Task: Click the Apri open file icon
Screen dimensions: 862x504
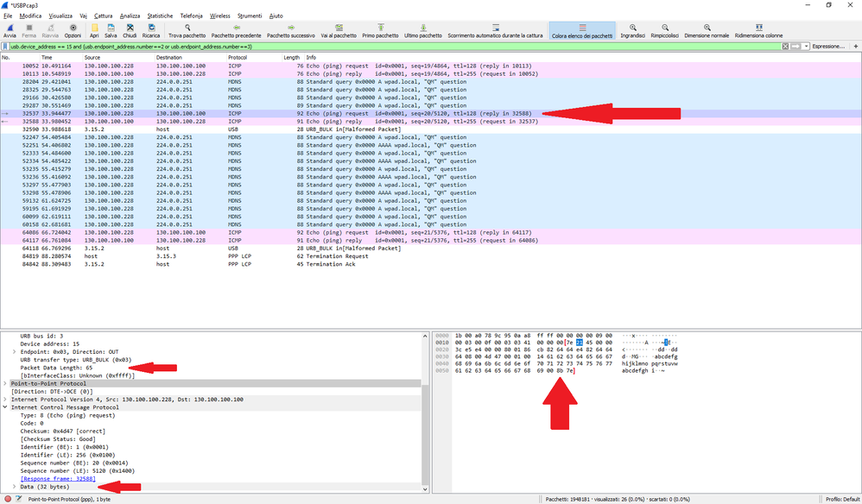Action: pos(94,28)
